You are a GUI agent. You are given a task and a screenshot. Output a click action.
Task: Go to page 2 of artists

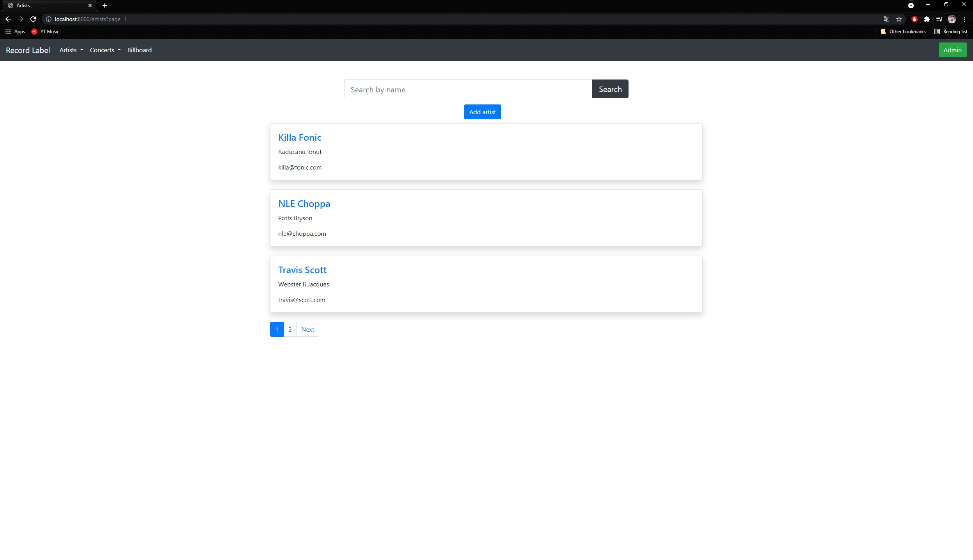click(x=290, y=329)
